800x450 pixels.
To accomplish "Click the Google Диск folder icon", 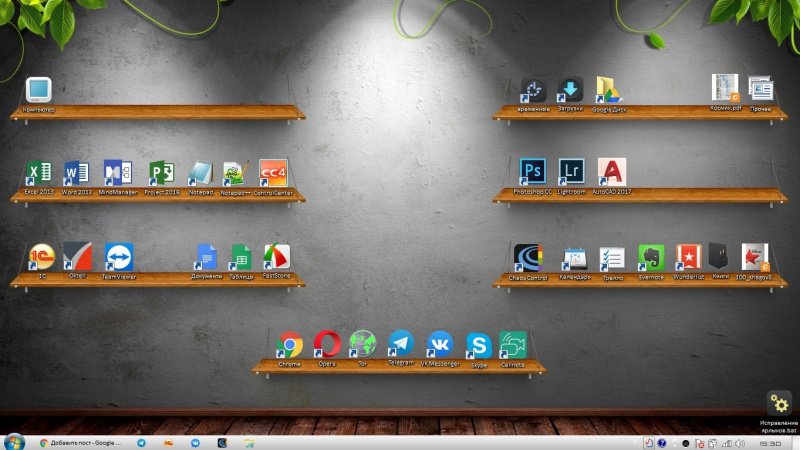I will 609,89.
